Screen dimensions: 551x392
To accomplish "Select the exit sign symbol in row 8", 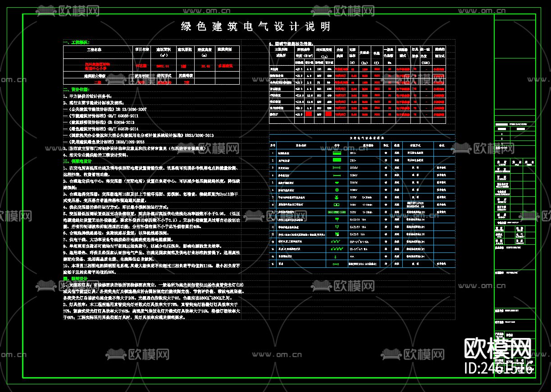I will [337, 205].
